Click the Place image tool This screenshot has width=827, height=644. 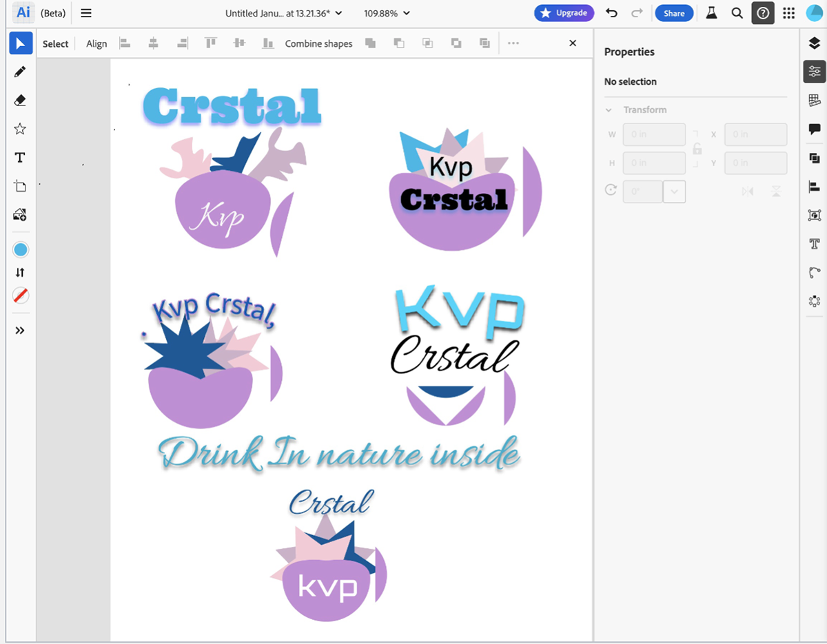[x=20, y=215]
